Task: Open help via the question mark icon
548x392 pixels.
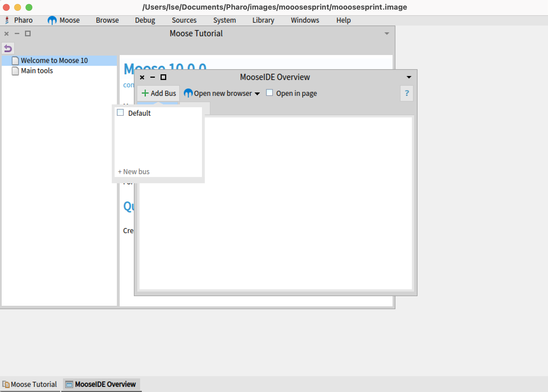Action: tap(407, 93)
